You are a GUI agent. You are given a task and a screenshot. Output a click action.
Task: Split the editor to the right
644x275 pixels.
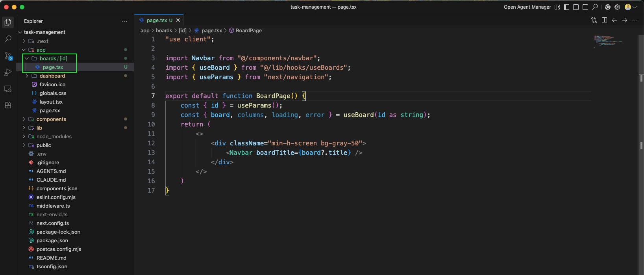(x=604, y=20)
